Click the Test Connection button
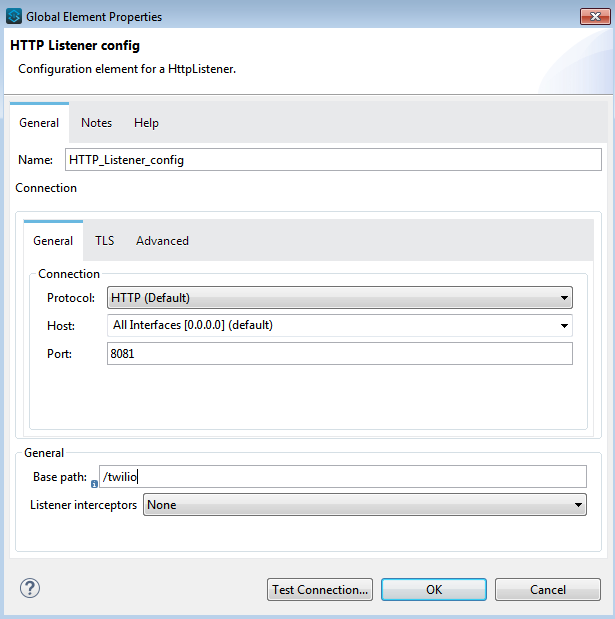Image resolution: width=615 pixels, height=619 pixels. [320, 590]
